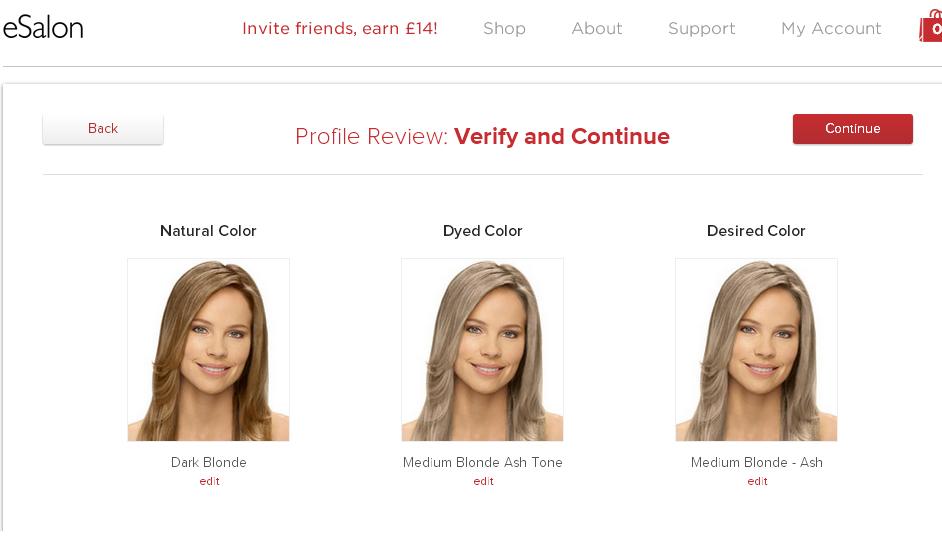
Task: Click the red Continue button
Action: click(x=852, y=129)
